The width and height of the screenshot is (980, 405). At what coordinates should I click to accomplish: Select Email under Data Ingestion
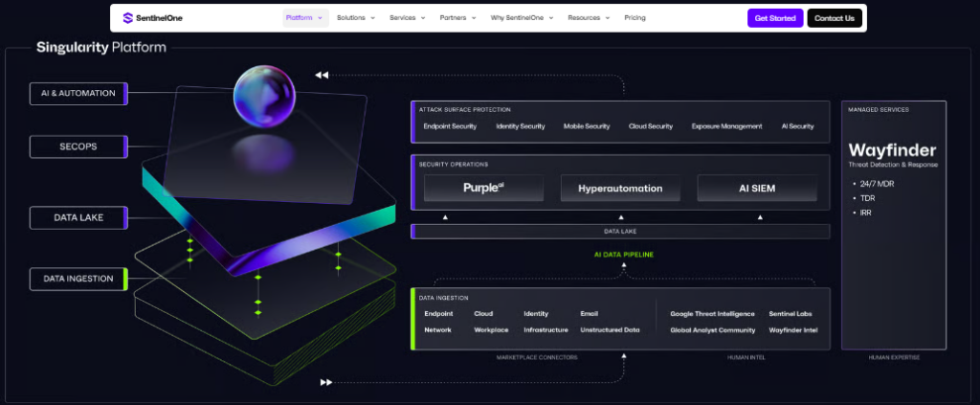click(590, 314)
